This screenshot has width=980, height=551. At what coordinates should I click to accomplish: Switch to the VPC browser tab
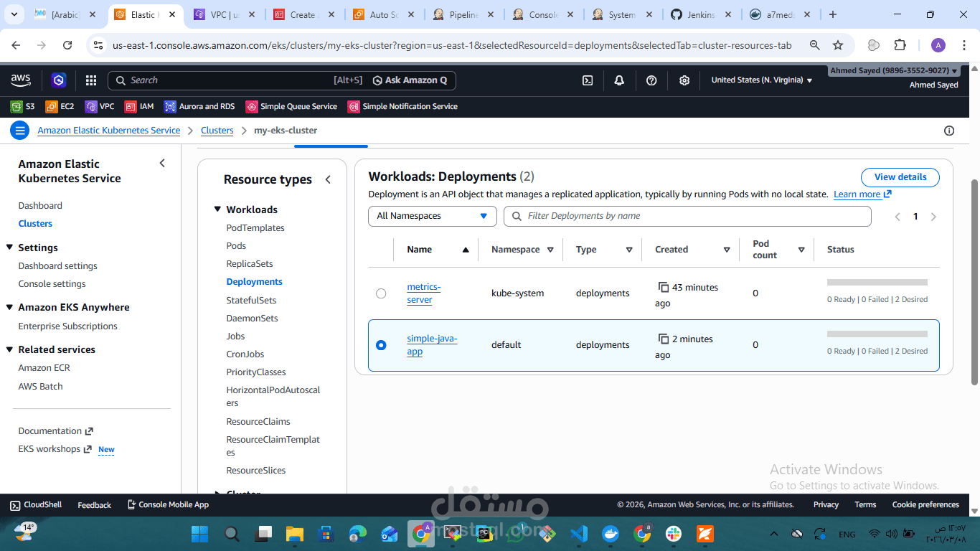pos(225,14)
